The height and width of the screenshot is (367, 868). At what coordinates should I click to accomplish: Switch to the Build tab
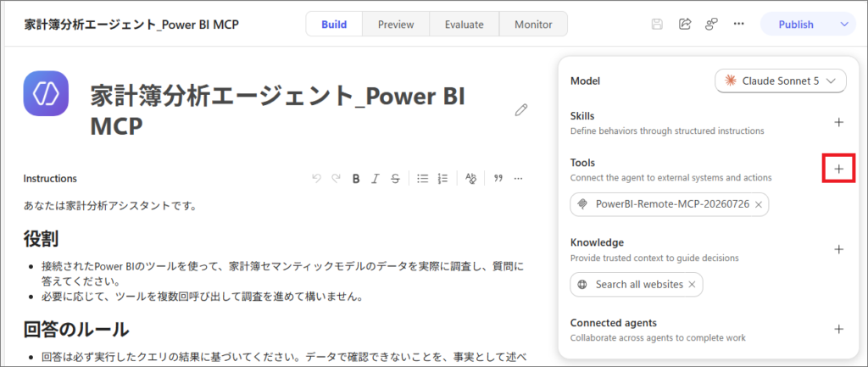point(334,25)
